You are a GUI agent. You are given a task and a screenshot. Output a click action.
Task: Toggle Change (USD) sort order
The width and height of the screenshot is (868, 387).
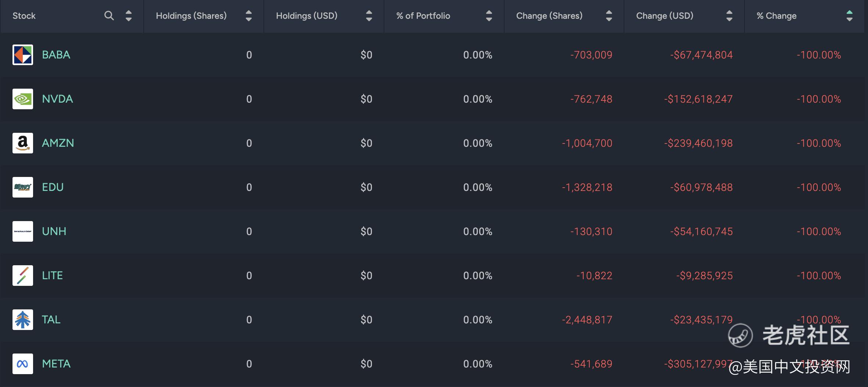[729, 15]
